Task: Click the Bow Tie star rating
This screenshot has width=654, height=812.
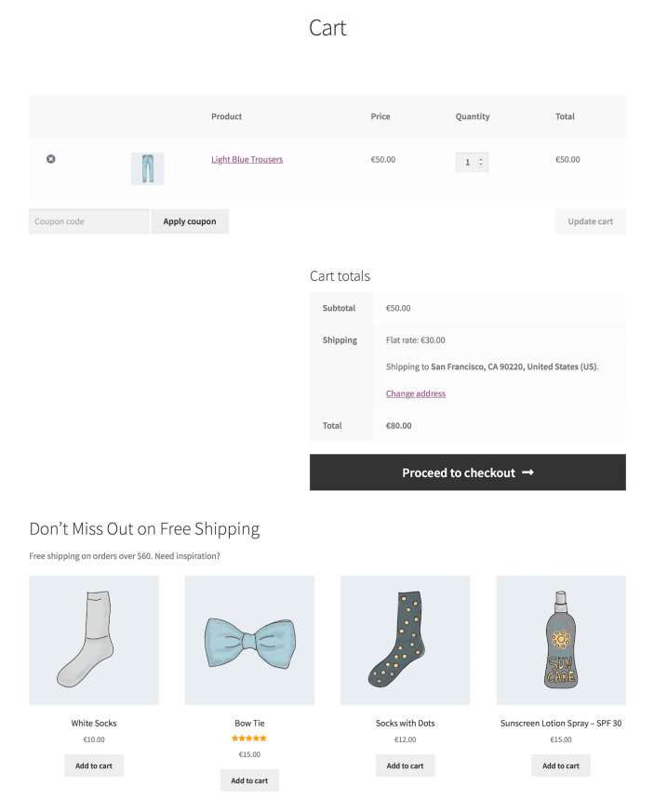Action: click(249, 739)
